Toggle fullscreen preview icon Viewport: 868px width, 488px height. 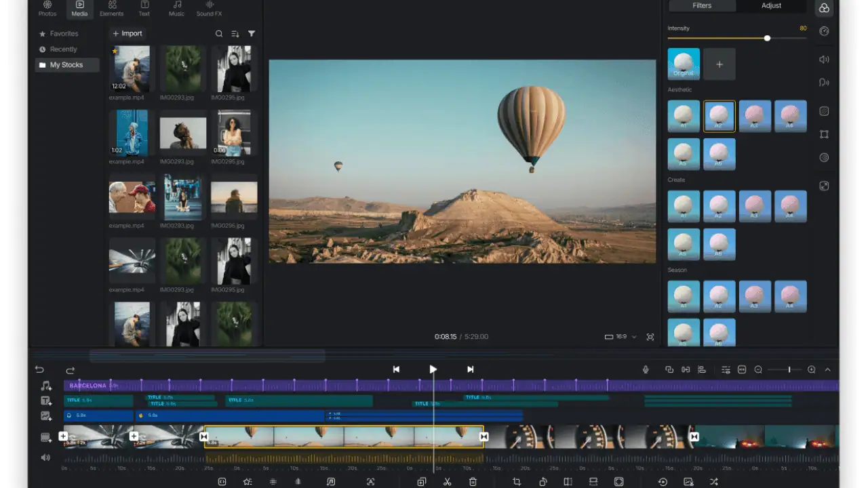point(650,337)
